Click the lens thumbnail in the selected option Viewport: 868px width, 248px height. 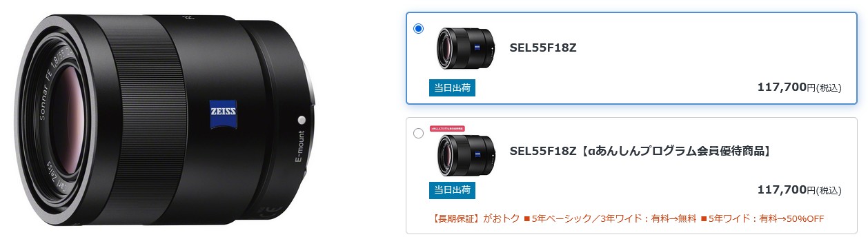[x=465, y=48]
